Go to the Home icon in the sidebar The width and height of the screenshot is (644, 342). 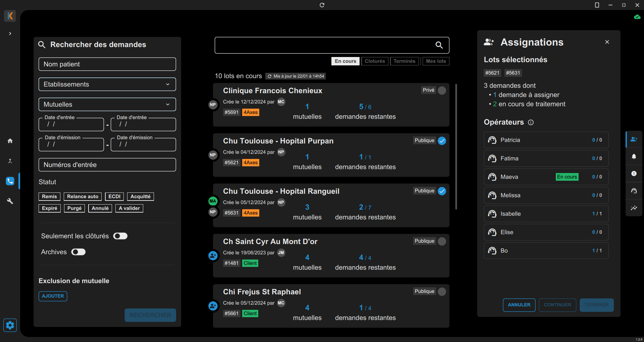pos(10,141)
